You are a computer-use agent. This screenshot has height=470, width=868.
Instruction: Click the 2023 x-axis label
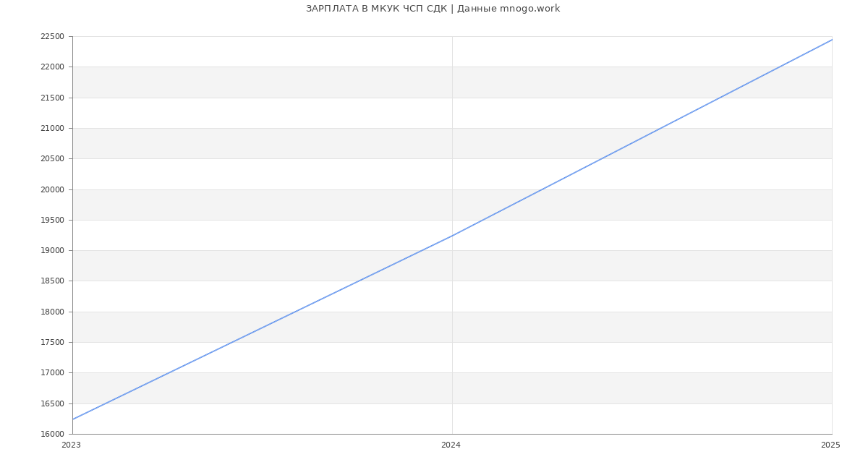coord(71,445)
